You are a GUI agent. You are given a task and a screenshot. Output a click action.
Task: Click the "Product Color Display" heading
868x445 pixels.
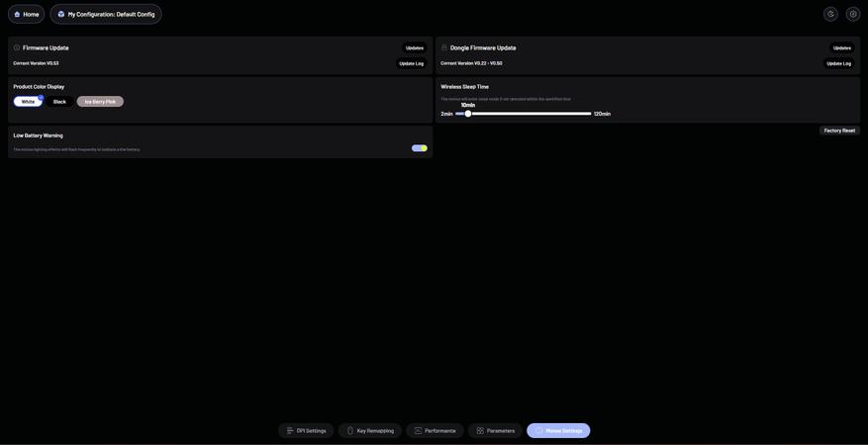click(x=39, y=87)
